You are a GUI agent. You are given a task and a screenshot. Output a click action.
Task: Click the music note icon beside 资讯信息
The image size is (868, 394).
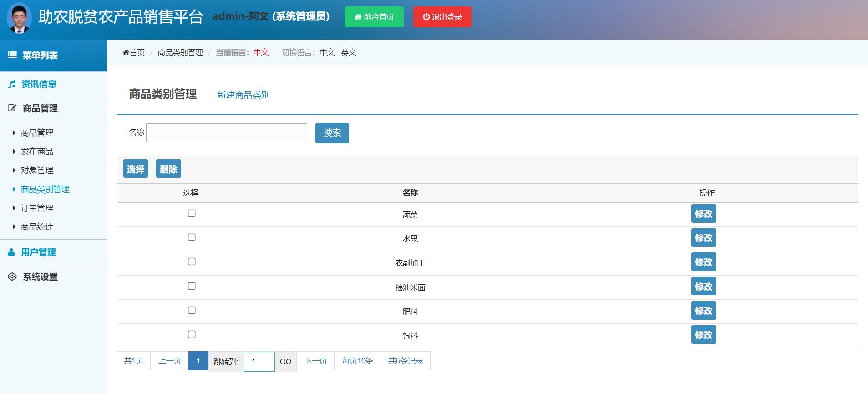pos(12,84)
